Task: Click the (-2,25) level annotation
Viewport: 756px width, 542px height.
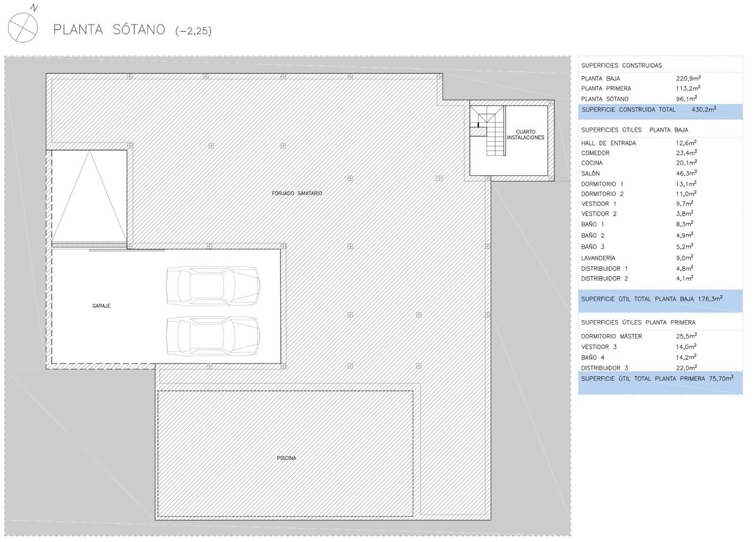Action: 193,31
